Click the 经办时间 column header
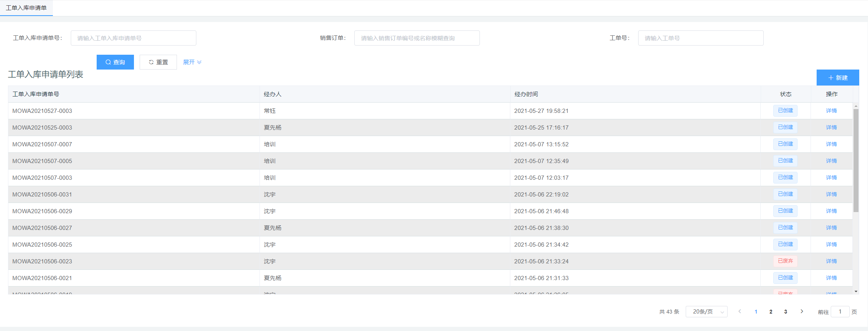 coord(526,94)
